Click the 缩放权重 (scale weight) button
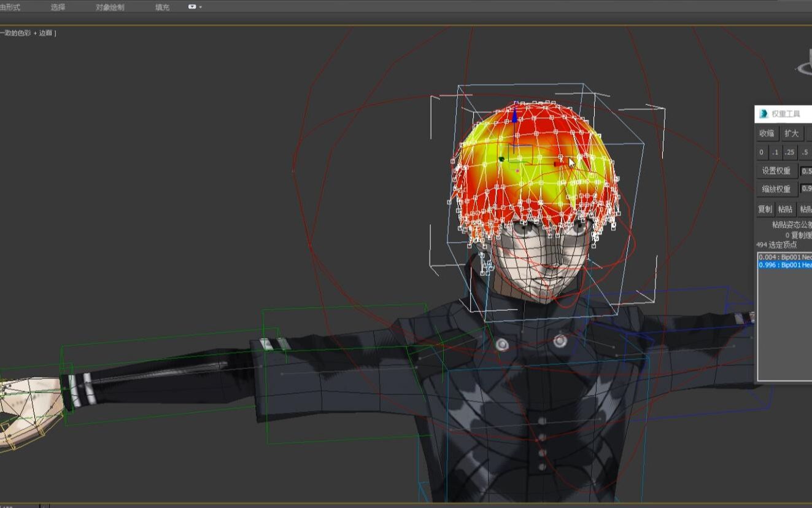 [x=775, y=189]
